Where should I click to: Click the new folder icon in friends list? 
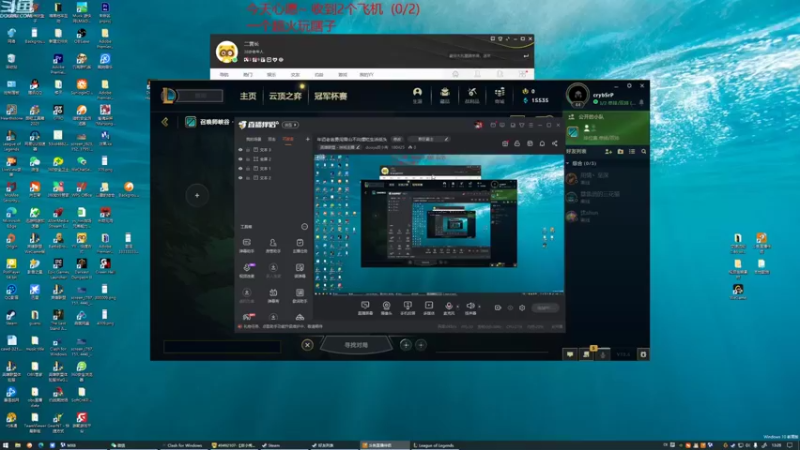[620, 152]
